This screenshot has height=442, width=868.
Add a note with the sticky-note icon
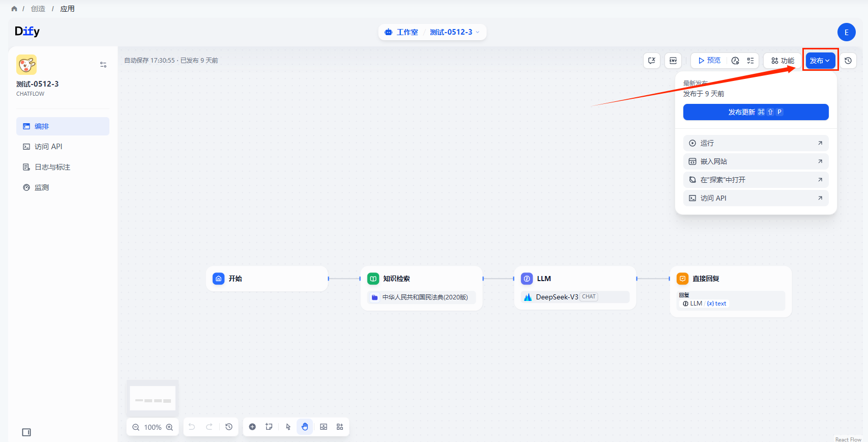point(269,427)
